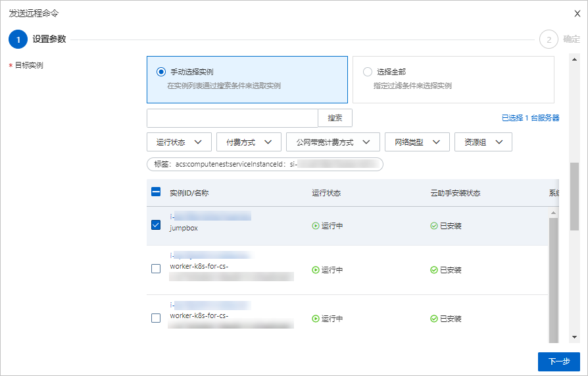Close the 发送远程命令 dialog
This screenshot has width=588, height=376.
click(x=577, y=14)
